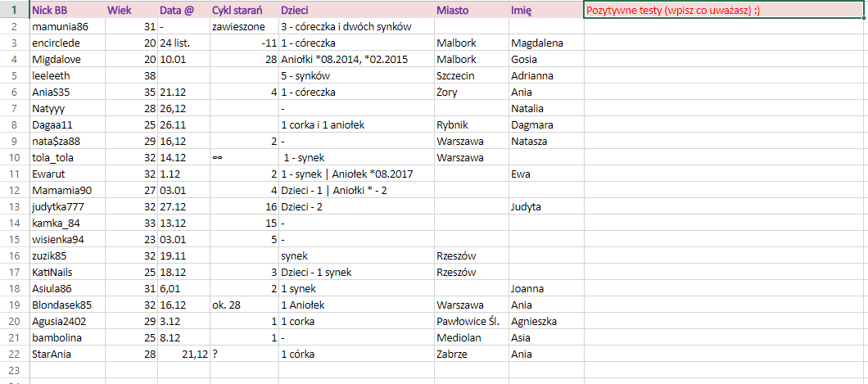Click the 'zawieszone' cell
Viewport: 868px width, 384px height.
coord(243,26)
